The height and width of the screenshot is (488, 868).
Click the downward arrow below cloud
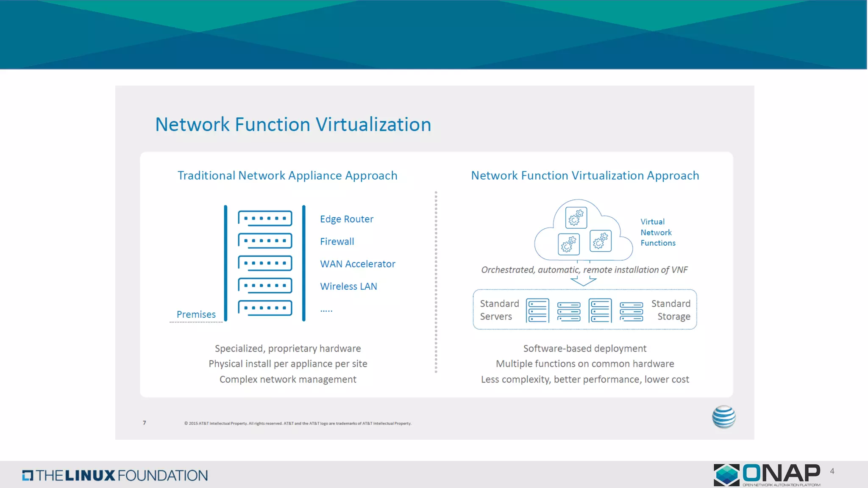(x=583, y=280)
